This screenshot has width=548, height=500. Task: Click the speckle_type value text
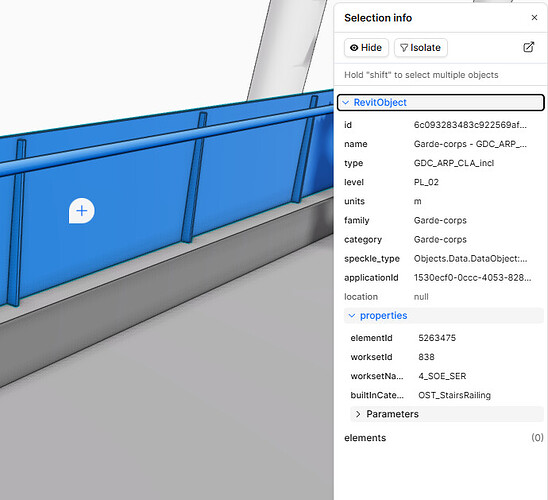(x=470, y=259)
